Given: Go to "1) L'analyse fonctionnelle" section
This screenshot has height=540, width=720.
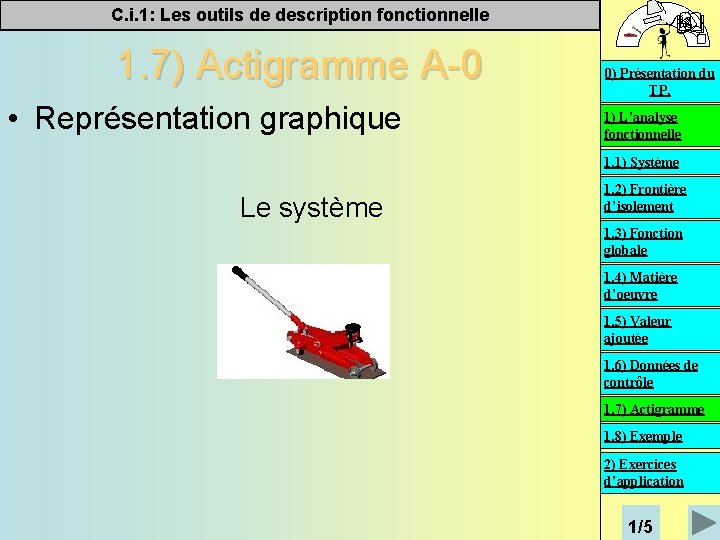Looking at the screenshot, I should coord(660,126).
